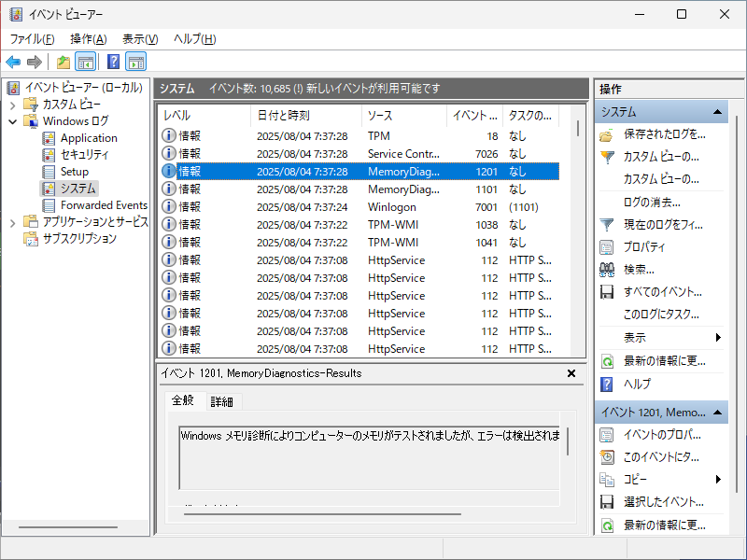
Task: Collapse the システム actions section arrow
Action: pos(717,112)
